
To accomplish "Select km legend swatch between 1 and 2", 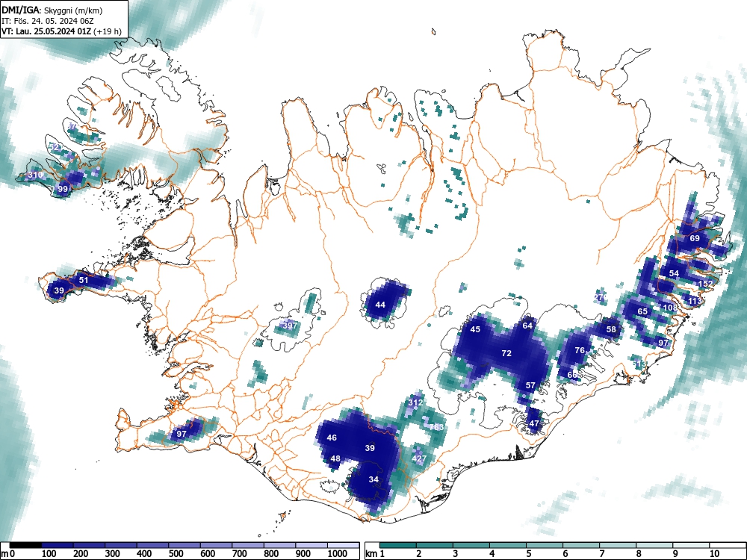I will pyautogui.click(x=398, y=545).
